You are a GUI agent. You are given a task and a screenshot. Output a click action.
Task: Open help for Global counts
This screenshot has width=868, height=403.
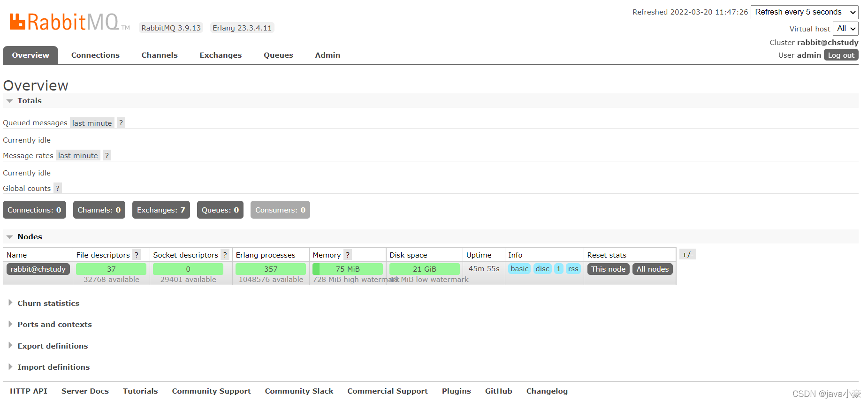point(58,188)
